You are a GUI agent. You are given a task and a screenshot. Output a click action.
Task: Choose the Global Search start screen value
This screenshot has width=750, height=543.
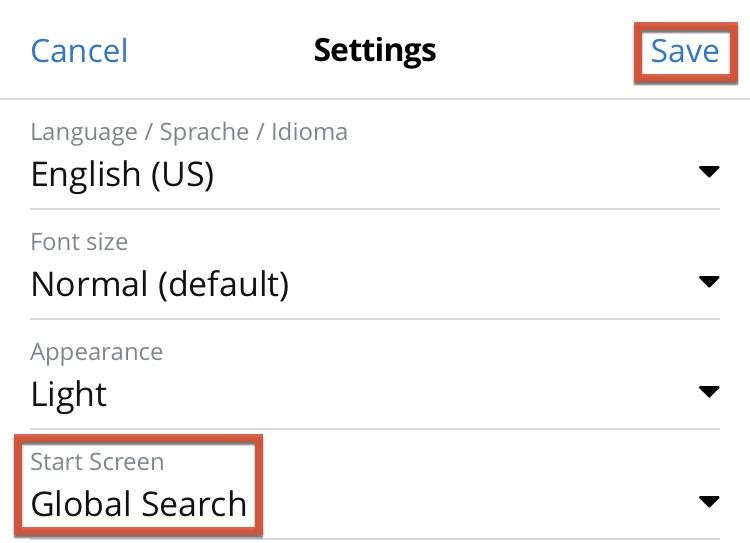click(x=139, y=504)
